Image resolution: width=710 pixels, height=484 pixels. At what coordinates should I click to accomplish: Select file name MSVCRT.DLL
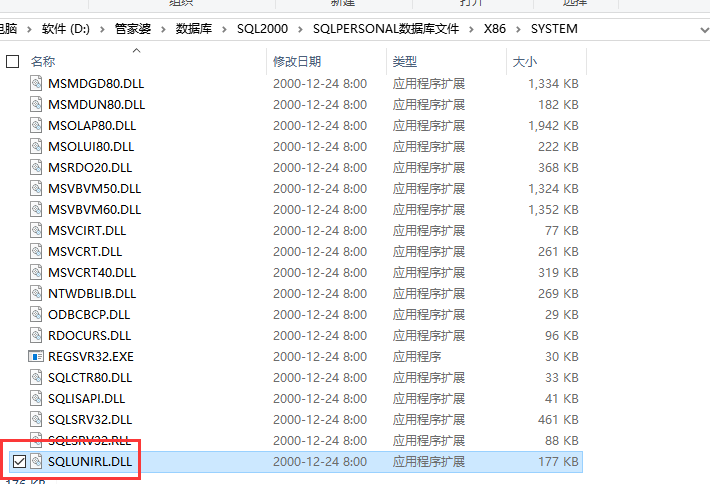pos(85,252)
